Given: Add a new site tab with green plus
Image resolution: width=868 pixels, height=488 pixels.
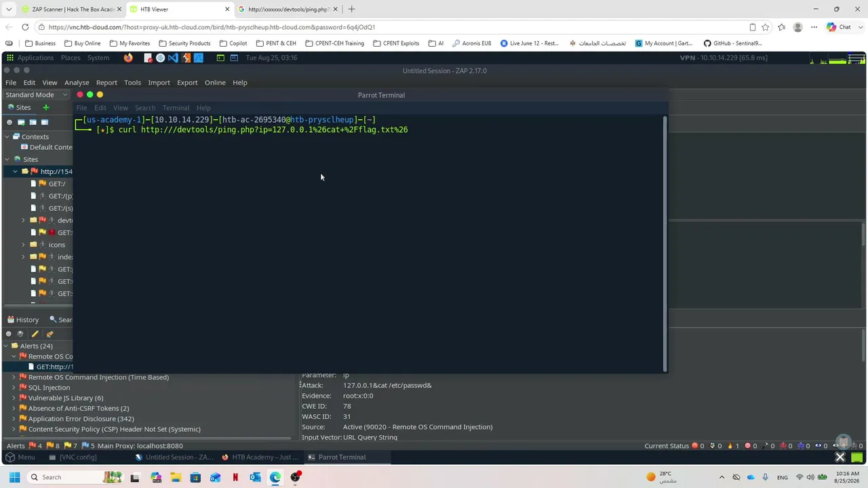Looking at the screenshot, I should click(46, 107).
